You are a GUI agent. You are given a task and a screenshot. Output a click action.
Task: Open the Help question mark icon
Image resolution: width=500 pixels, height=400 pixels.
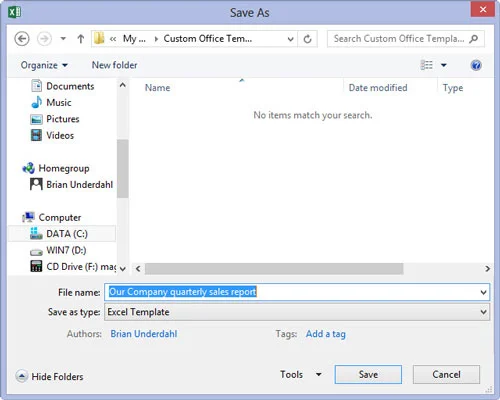tap(476, 65)
